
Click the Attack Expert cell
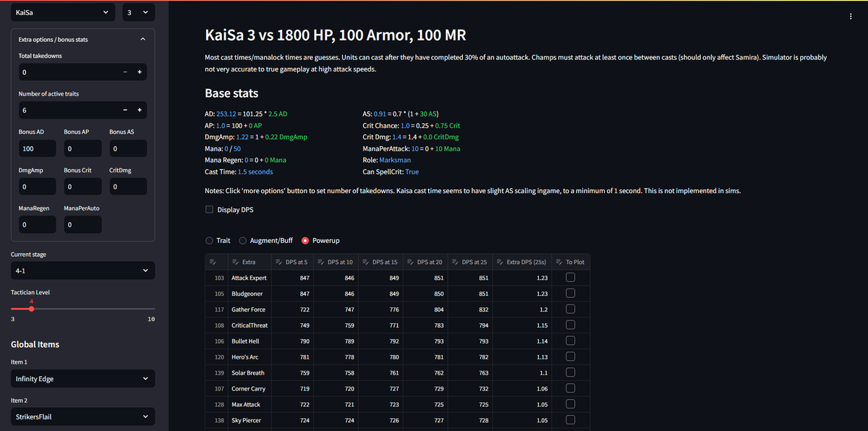[248, 278]
